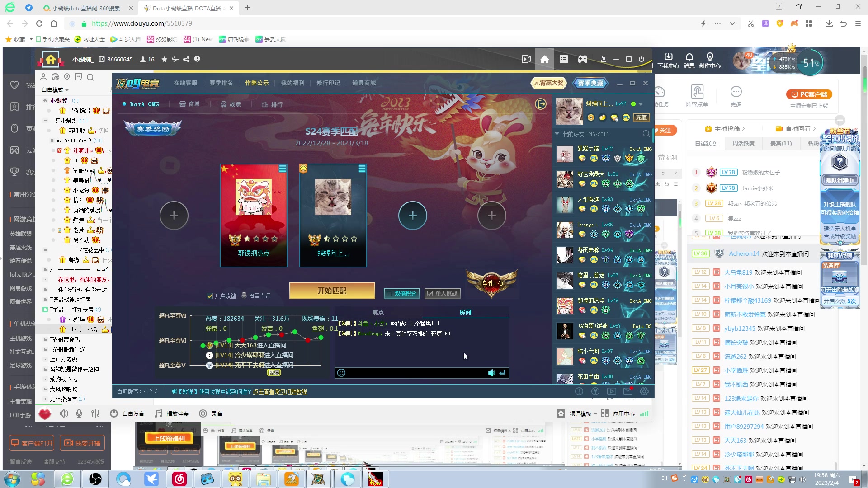Viewport: 868px width, 488px height.
Task: Click the star favorite icon beside channel ID
Action: pos(164,59)
